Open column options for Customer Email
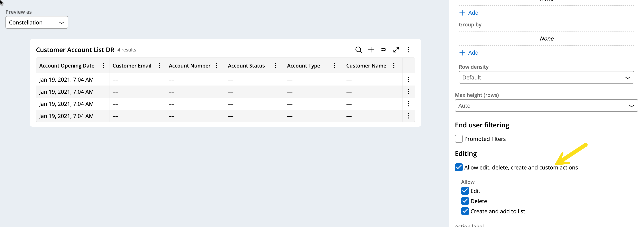 pyautogui.click(x=160, y=66)
